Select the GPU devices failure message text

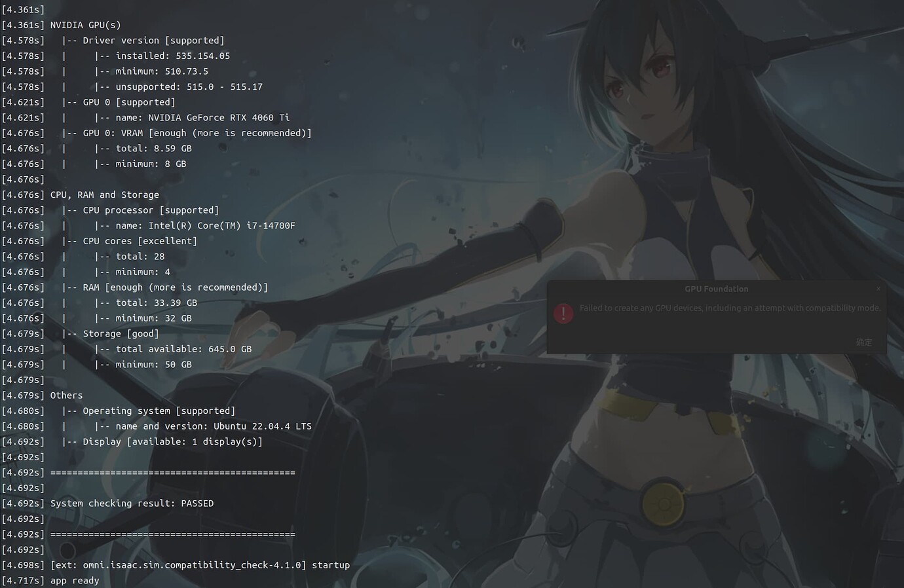pos(728,308)
